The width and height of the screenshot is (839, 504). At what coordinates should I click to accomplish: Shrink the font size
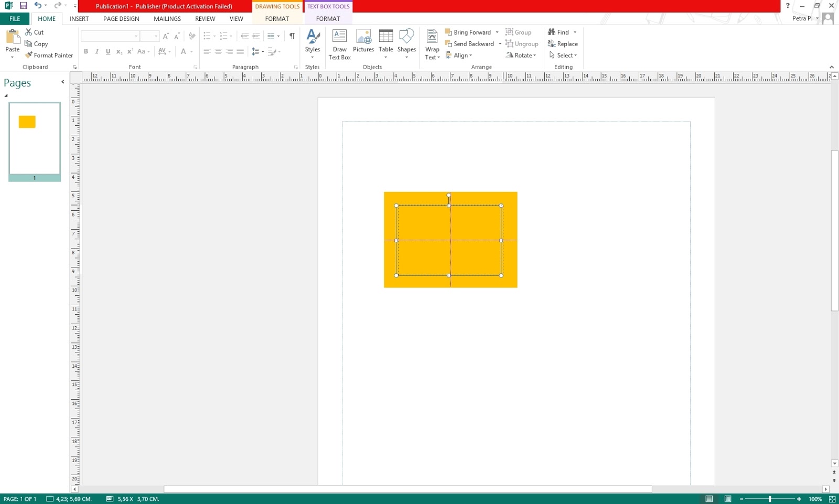point(177,36)
